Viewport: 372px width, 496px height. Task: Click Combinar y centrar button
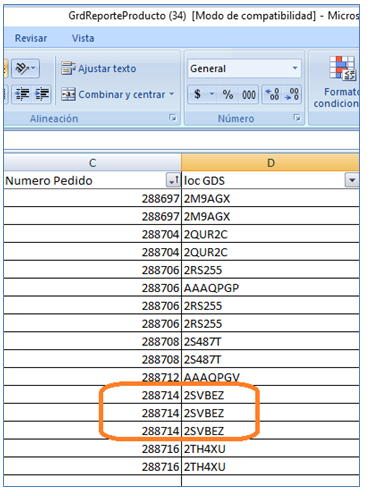113,95
